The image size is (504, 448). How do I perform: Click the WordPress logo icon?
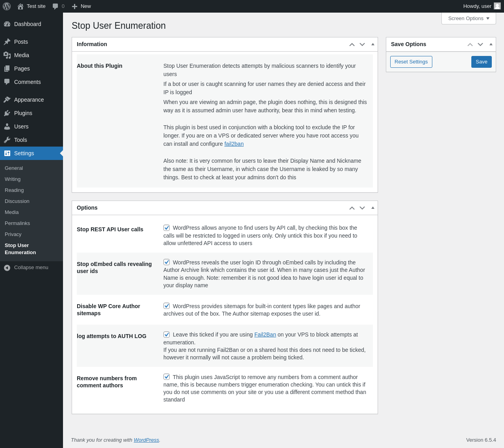coord(7,6)
